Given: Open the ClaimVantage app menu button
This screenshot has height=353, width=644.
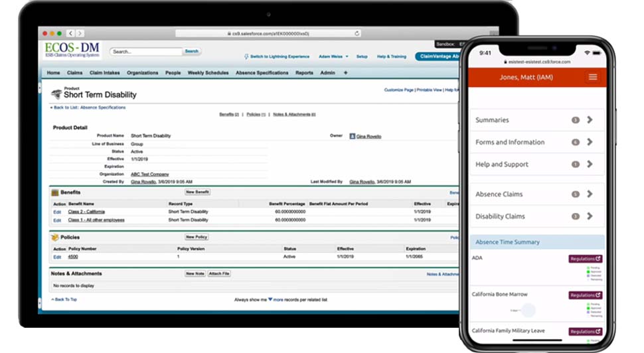Looking at the screenshot, I should [438, 56].
